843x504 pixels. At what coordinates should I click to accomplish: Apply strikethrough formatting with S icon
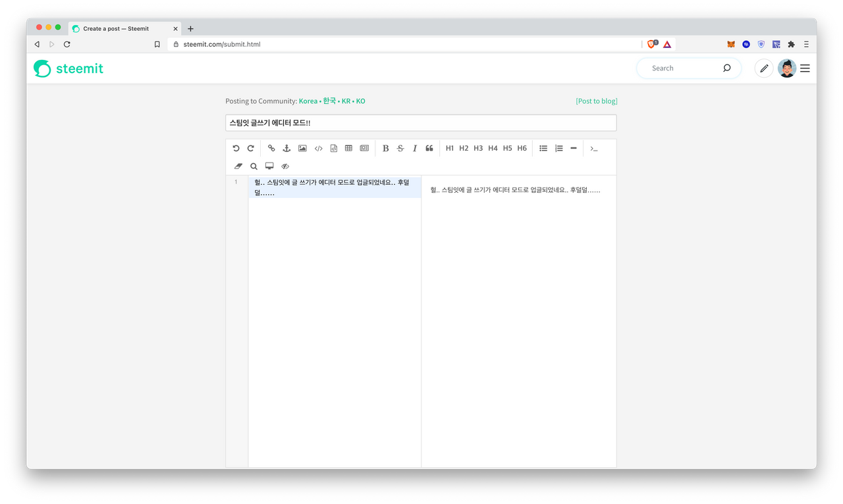click(400, 149)
